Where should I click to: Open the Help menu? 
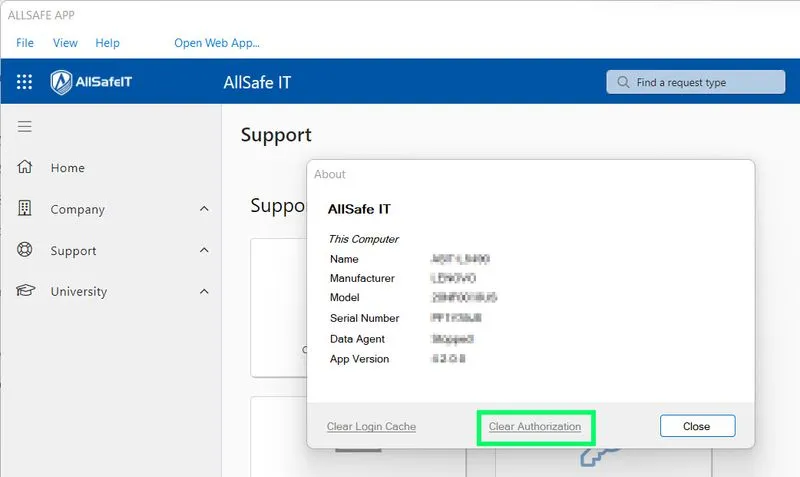pos(107,43)
